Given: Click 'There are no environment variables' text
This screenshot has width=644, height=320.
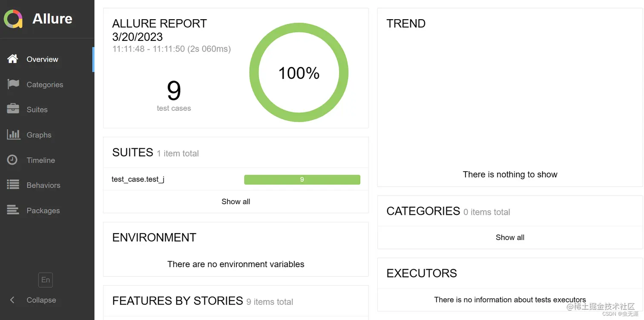Looking at the screenshot, I should coord(236,264).
